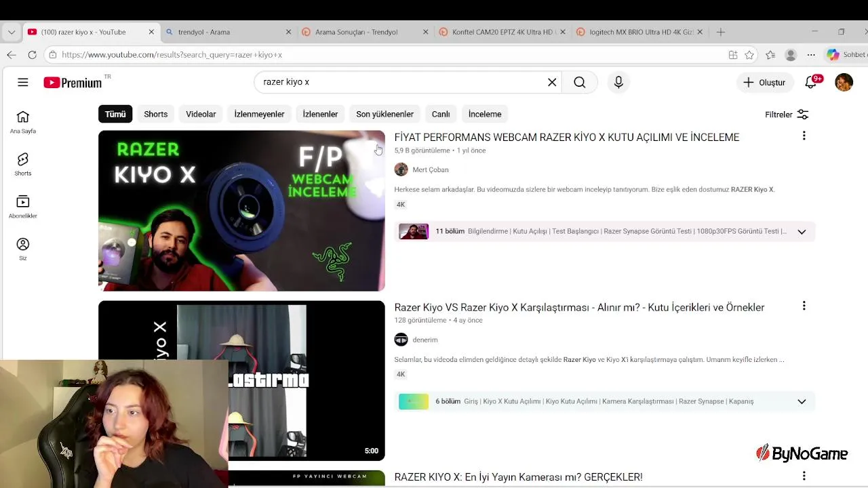Open more options for Razer Kiyo VS video
Viewport: 868px width, 488px height.
[804, 306]
